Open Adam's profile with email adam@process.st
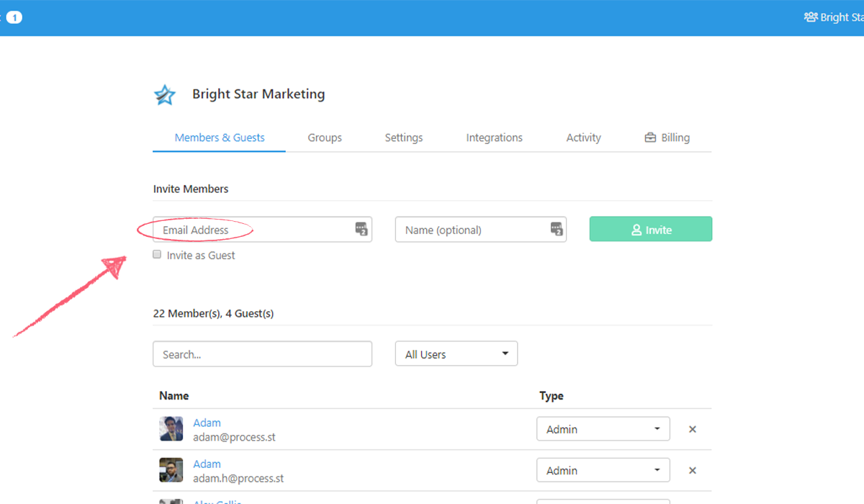Viewport: 864px width, 504px height. tap(207, 423)
